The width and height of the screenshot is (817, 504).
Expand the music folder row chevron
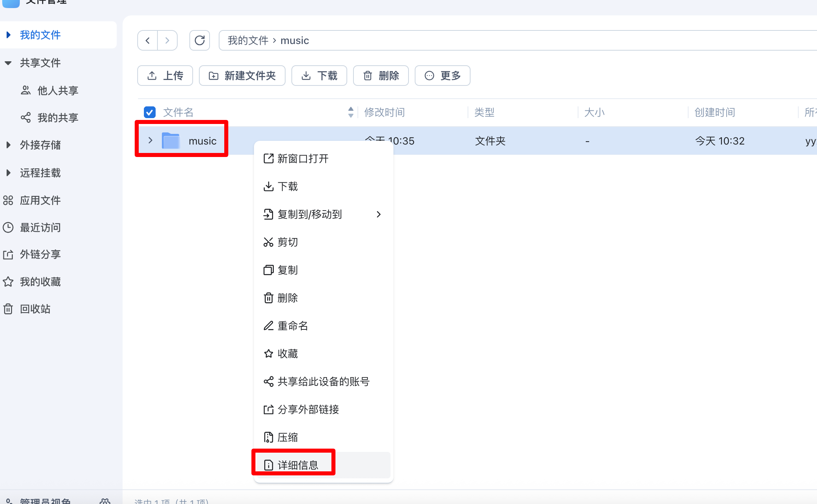click(150, 140)
